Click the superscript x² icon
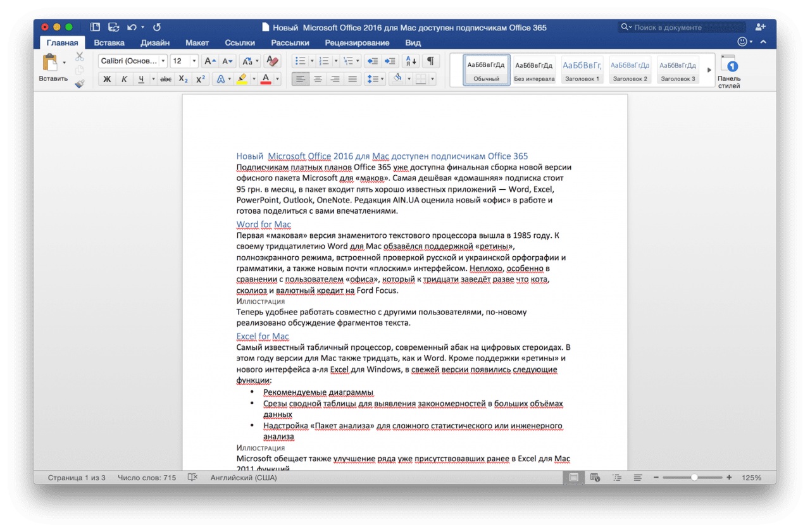 tap(201, 80)
